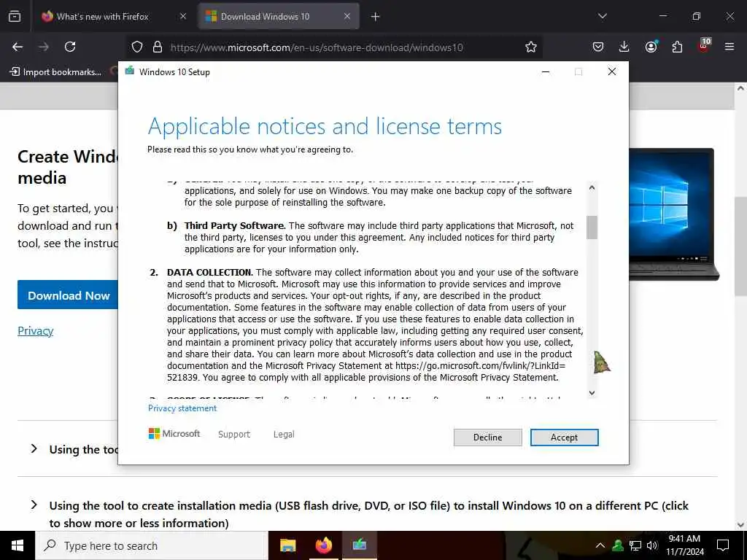Click the forward navigation arrow
Viewport: 747px width, 560px height.
tap(44, 47)
